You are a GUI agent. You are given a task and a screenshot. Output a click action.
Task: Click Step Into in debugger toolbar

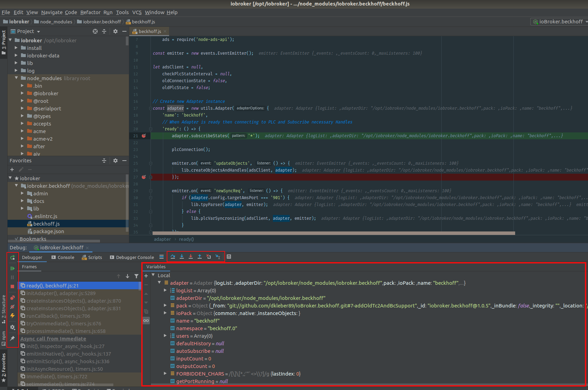[x=182, y=257]
